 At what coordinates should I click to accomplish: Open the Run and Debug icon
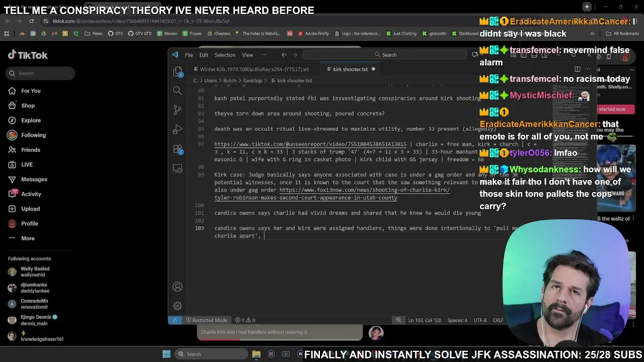tap(178, 130)
